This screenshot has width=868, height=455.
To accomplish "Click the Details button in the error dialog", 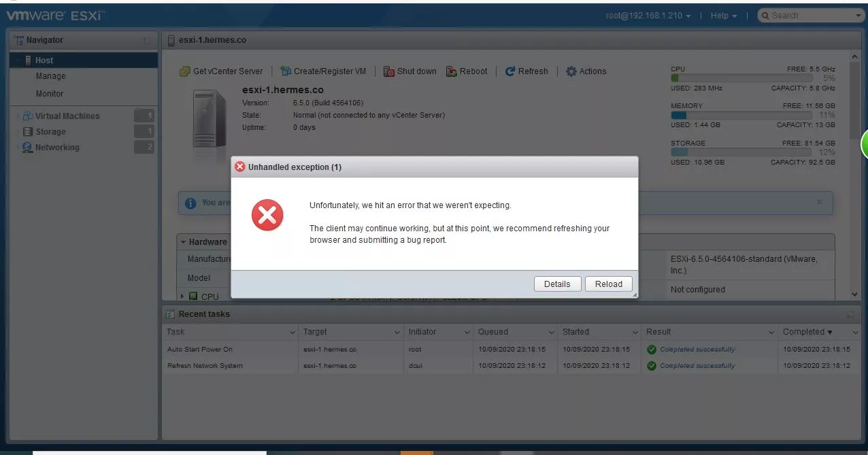I will [557, 284].
